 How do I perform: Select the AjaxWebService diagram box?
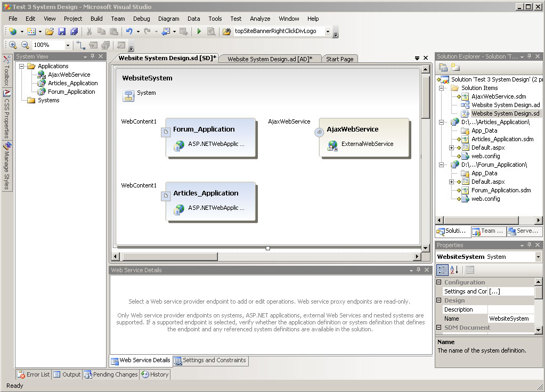[364, 138]
